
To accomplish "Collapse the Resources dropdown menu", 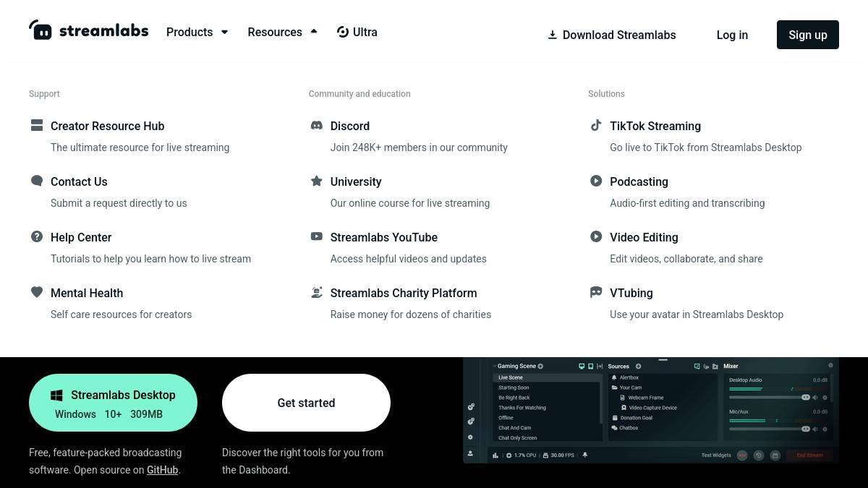I will click(x=282, y=32).
